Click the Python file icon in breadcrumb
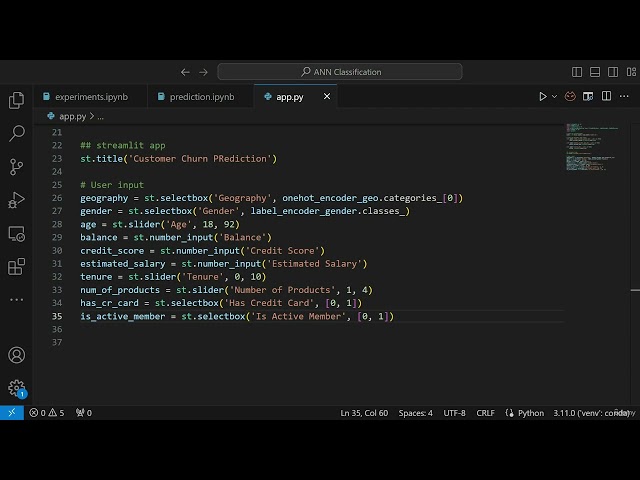The image size is (640, 480). click(x=51, y=116)
